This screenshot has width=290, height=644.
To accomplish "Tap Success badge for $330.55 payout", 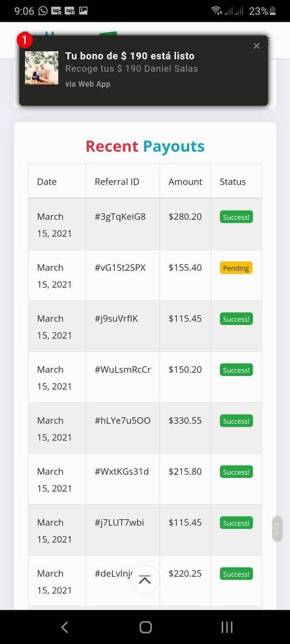I will tap(236, 421).
